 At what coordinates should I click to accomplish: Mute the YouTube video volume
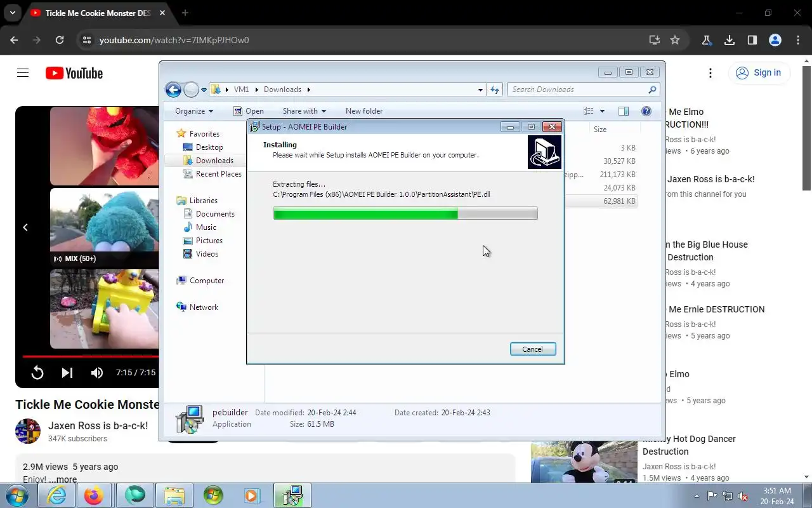point(97,373)
